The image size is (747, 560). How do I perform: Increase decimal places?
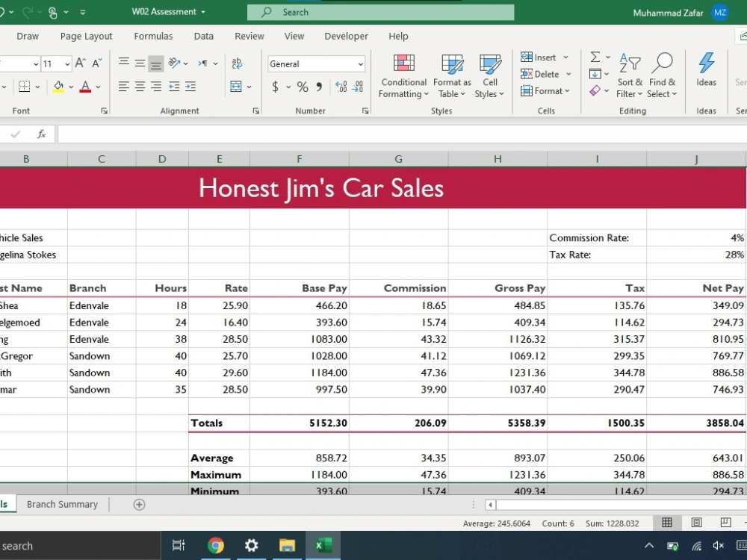click(341, 87)
